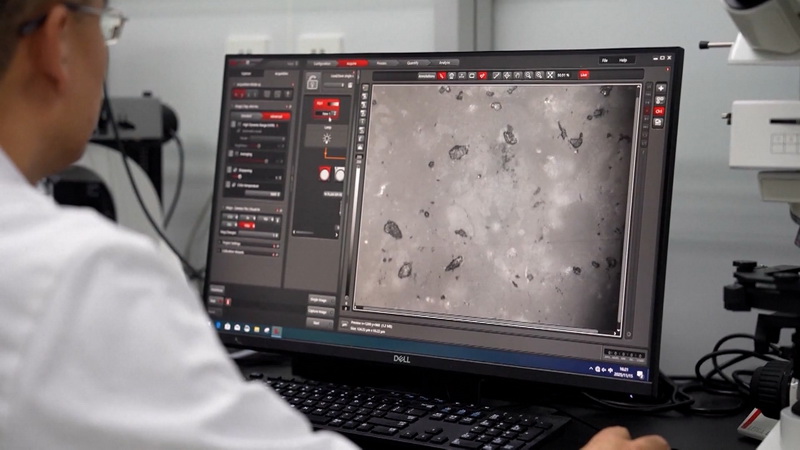This screenshot has height=450, width=800.
Task: Click the red checkmark icon in the viewer toolbar
Action: [x=483, y=75]
